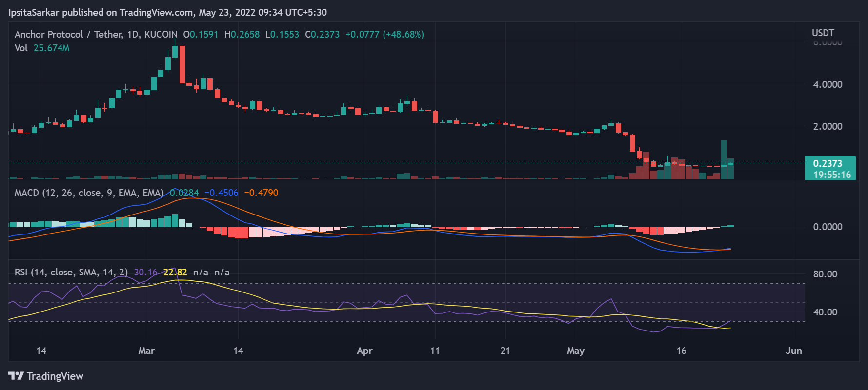This screenshot has width=868, height=390.
Task: Click the RSI 40.00 axis label
Action: click(825, 312)
